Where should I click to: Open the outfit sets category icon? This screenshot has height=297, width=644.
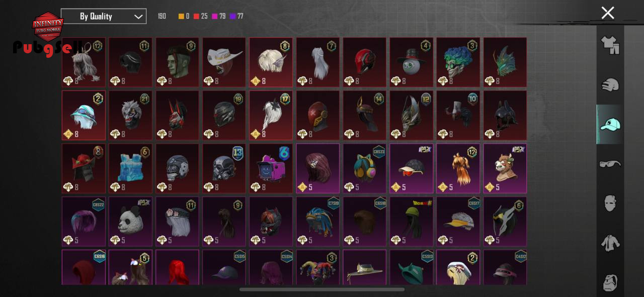(x=610, y=45)
